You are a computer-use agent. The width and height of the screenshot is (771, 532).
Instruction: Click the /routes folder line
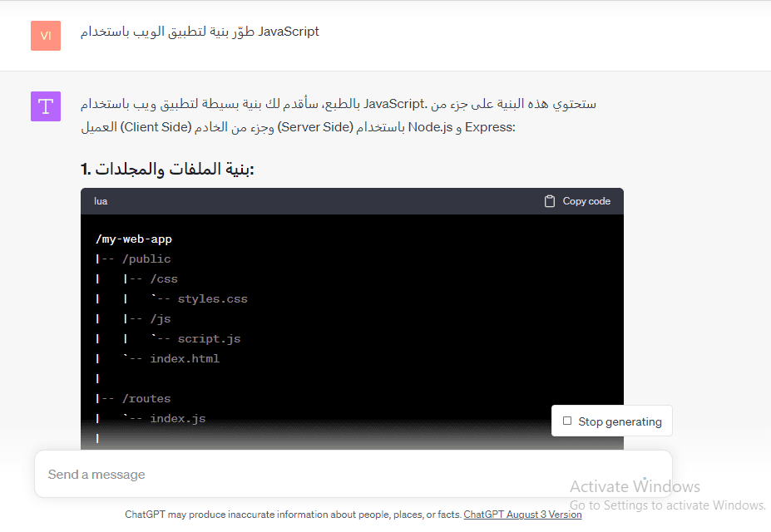click(x=146, y=398)
